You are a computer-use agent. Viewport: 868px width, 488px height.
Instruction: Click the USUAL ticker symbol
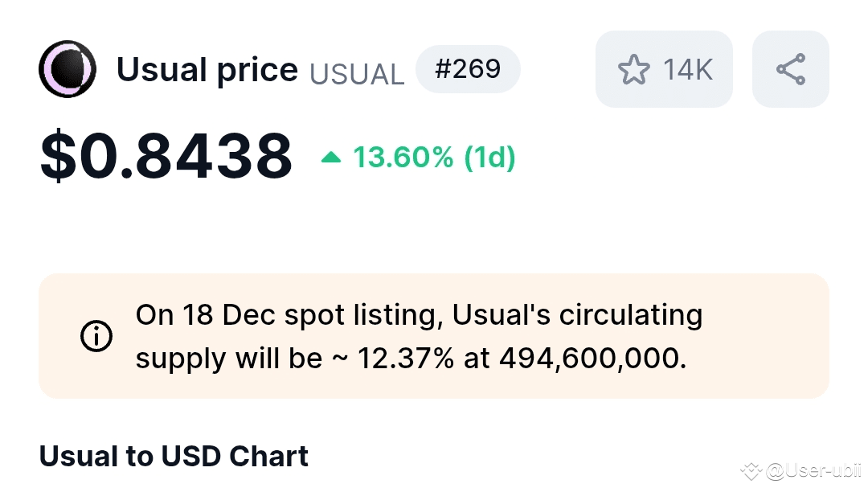coord(357,74)
